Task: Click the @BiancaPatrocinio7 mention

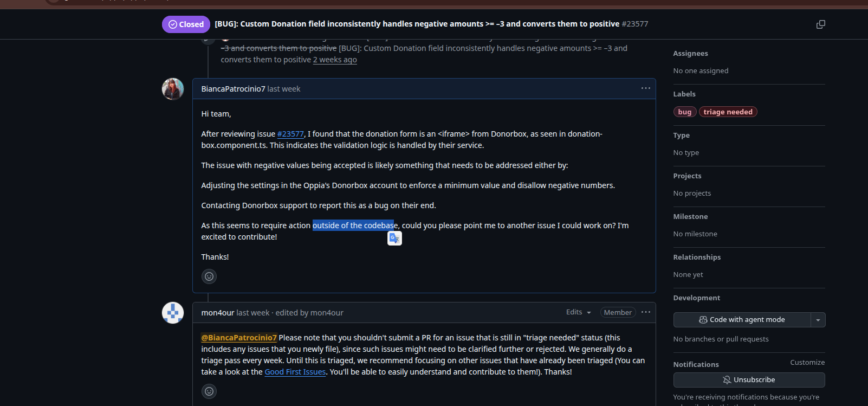Action: (x=239, y=338)
